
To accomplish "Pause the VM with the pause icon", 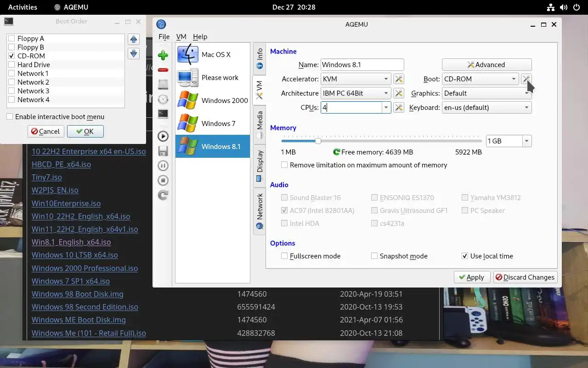I will pyautogui.click(x=163, y=166).
